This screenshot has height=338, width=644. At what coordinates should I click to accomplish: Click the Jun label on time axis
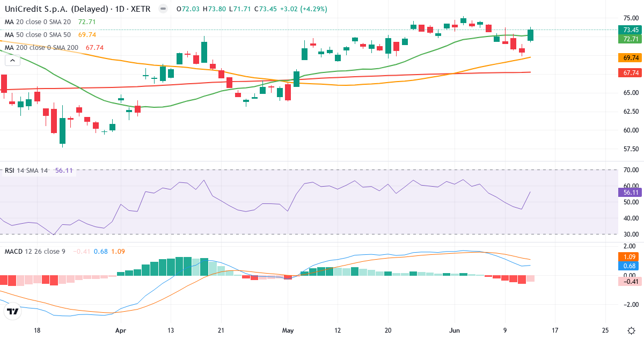[455, 330]
